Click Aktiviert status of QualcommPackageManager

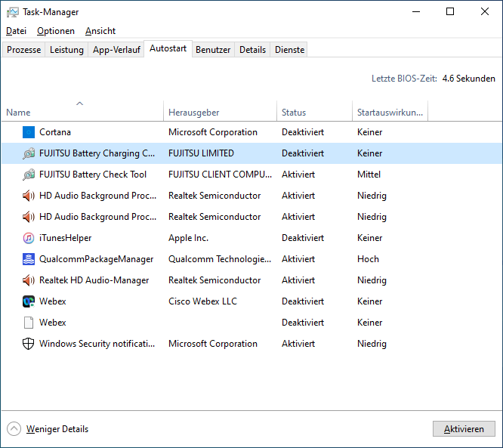click(298, 259)
